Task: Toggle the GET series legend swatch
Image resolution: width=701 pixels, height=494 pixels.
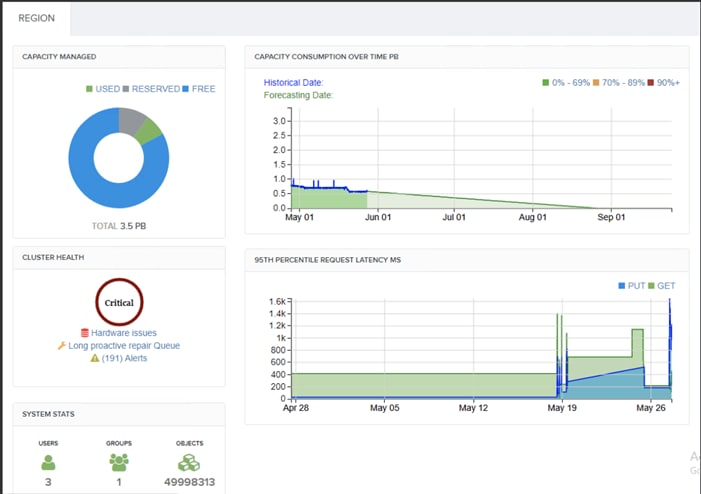Action: point(651,286)
